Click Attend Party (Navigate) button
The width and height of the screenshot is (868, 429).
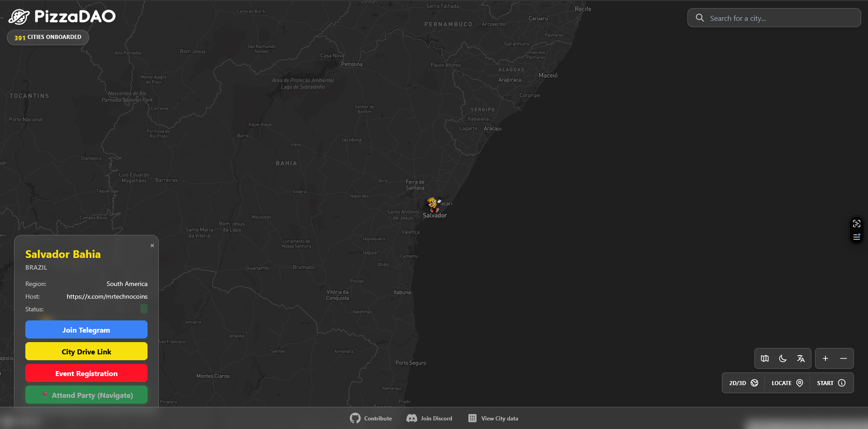tap(86, 395)
